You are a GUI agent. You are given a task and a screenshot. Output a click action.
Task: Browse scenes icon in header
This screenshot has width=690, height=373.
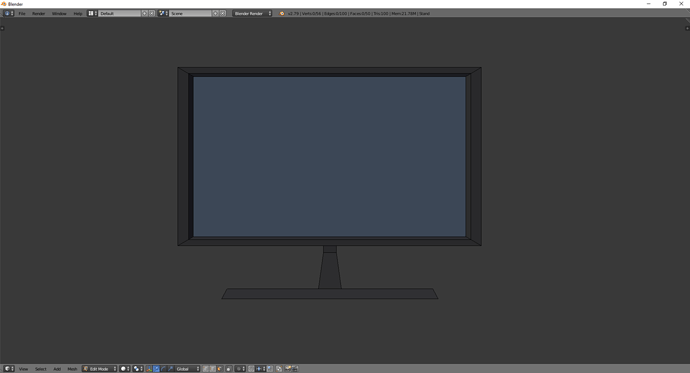pos(163,13)
